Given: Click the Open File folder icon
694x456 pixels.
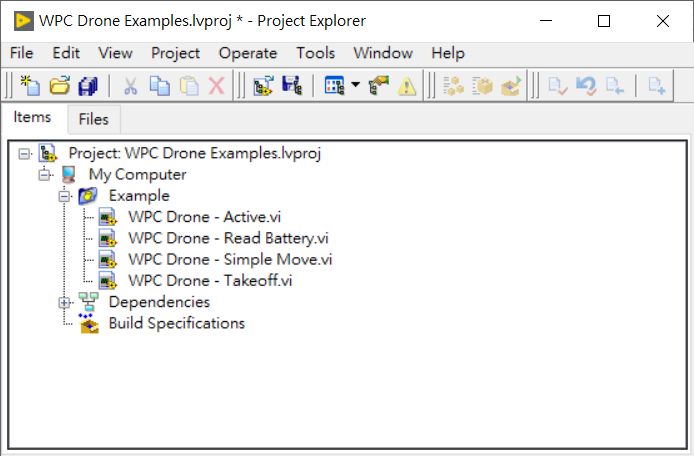Looking at the screenshot, I should [x=59, y=86].
